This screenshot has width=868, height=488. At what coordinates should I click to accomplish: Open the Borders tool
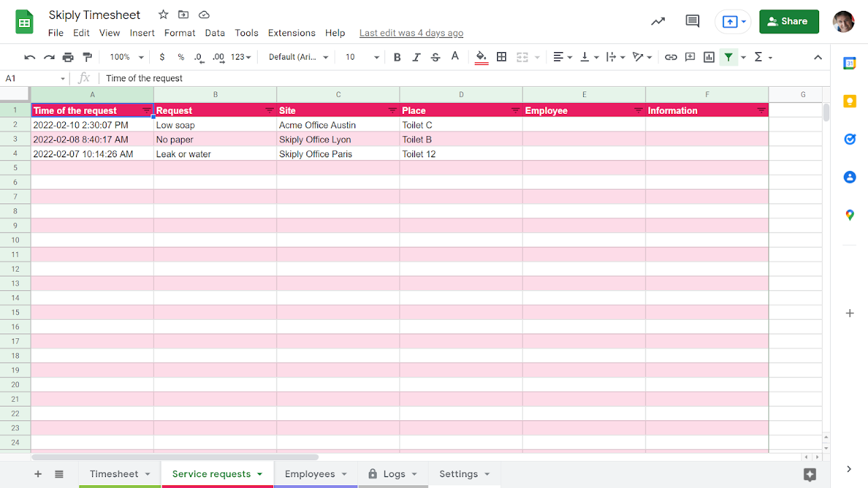(x=502, y=57)
